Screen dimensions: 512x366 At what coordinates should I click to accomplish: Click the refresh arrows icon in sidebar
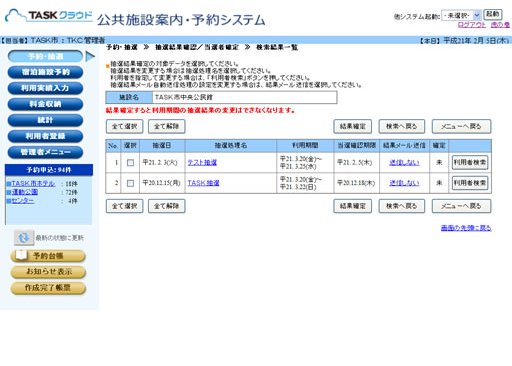[x=24, y=238]
